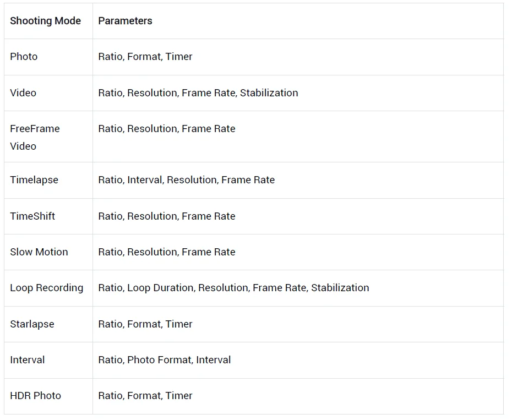Screen dimensions: 512x420
Task: Click the "Loop Recording" mode cell
Action: coord(46,287)
